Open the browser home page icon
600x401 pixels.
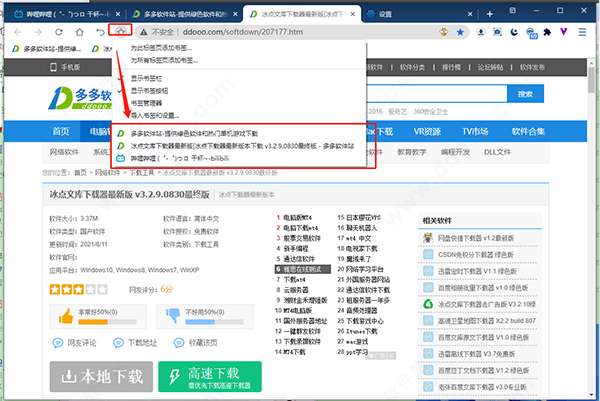[79, 32]
